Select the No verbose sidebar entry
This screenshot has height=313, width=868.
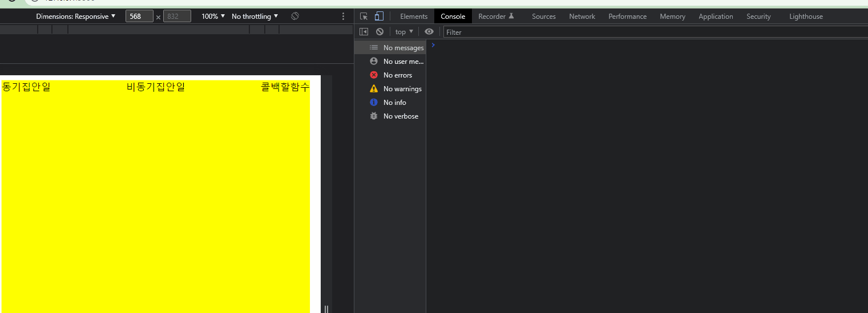[390, 116]
